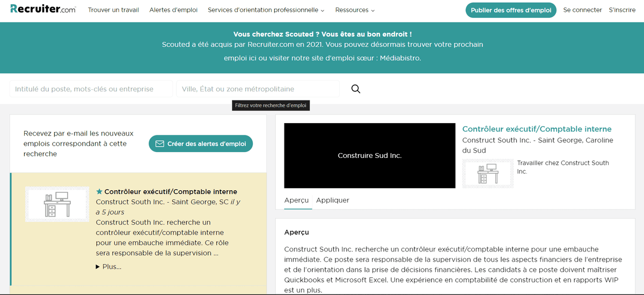The image size is (644, 295).
Task: Click Créer des alertes d'emploi button
Action: pyautogui.click(x=201, y=143)
